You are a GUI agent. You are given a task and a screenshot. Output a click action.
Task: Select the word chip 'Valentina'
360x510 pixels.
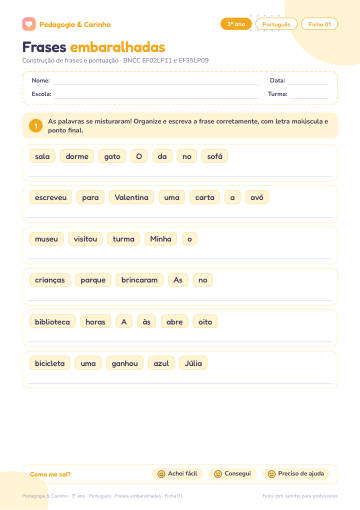131,197
